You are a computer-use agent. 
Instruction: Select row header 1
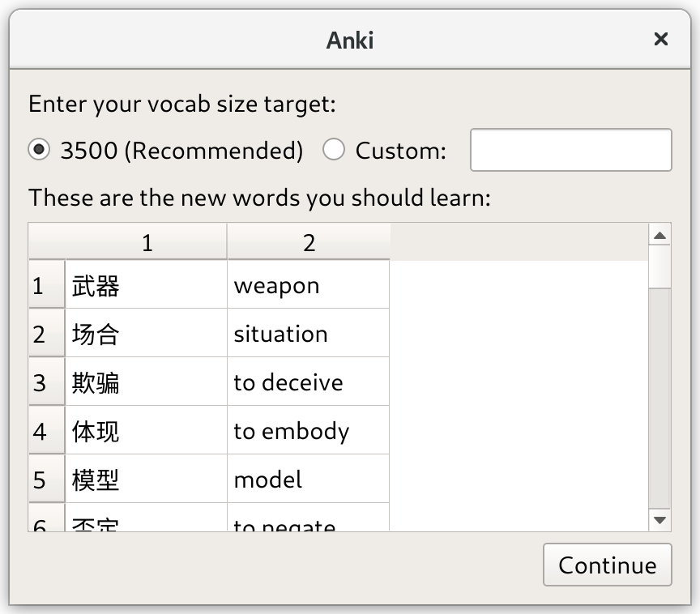point(47,284)
